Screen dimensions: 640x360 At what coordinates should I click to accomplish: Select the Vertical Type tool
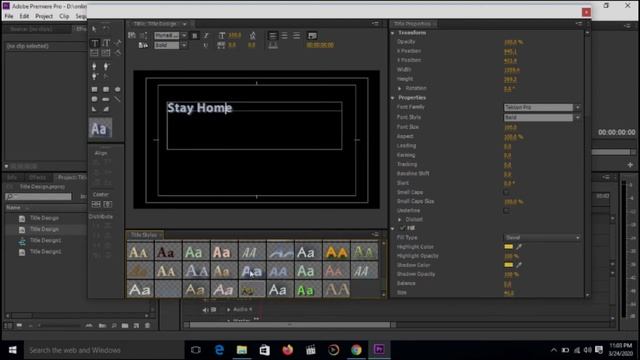[106, 43]
